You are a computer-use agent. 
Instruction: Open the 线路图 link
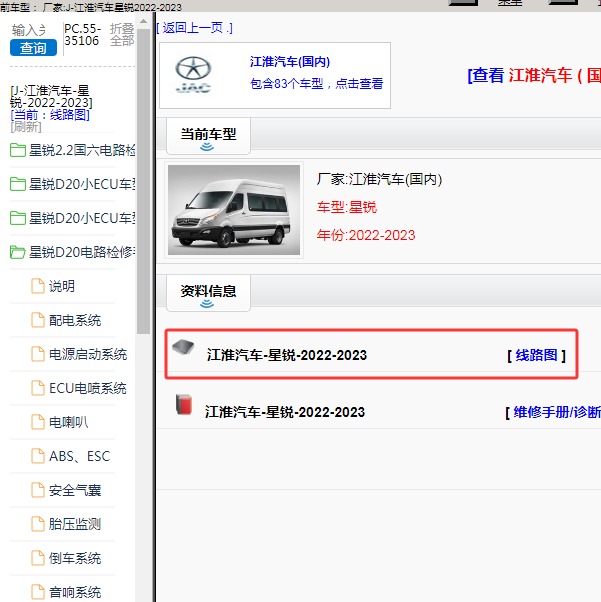pyautogui.click(x=536, y=355)
